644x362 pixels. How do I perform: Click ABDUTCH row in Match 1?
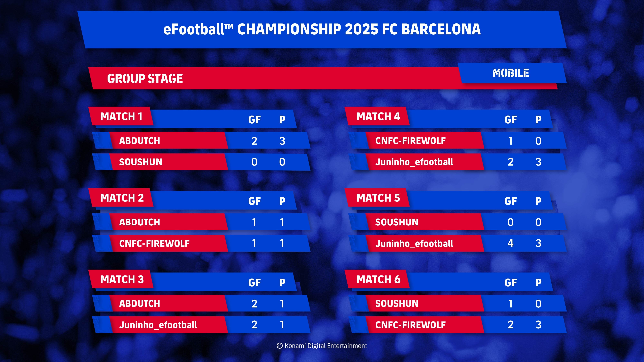(201, 141)
